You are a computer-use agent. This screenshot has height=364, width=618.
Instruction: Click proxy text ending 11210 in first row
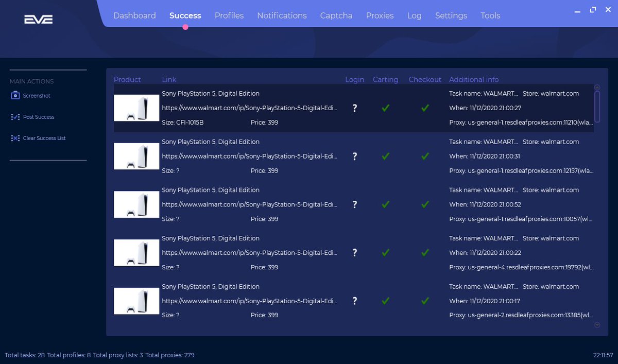[x=521, y=123]
